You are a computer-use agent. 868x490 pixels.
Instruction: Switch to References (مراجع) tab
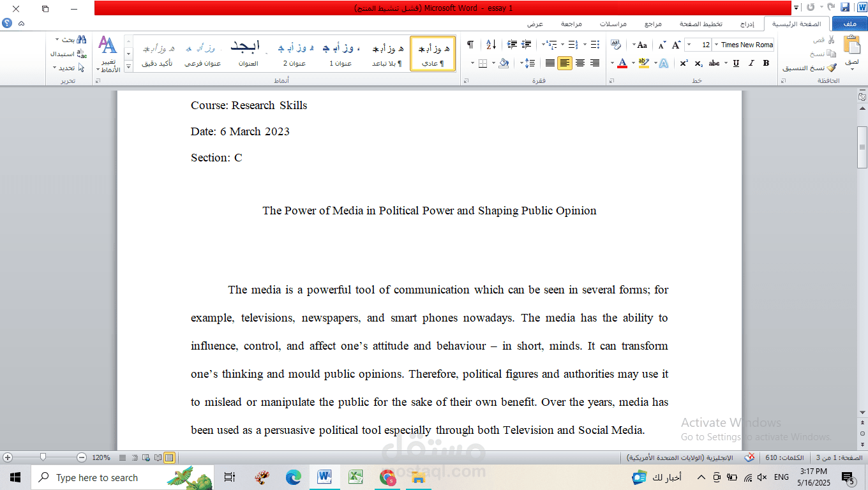pos(653,24)
